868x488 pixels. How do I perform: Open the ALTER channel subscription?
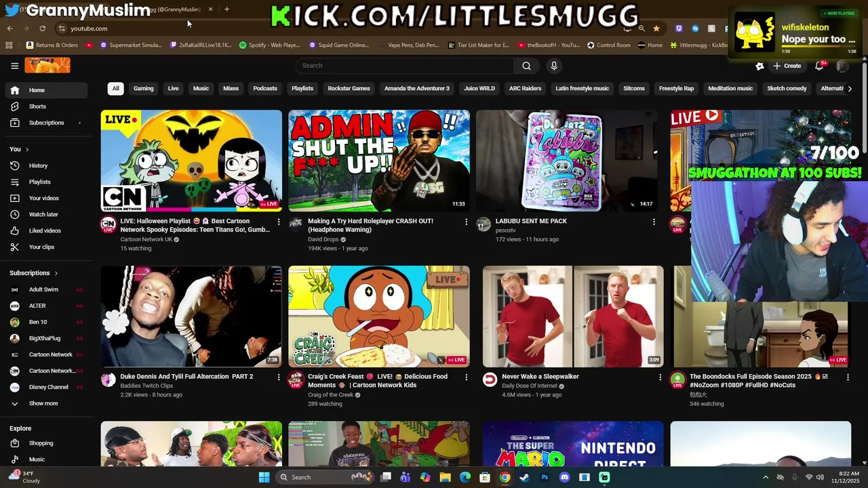click(46, 306)
